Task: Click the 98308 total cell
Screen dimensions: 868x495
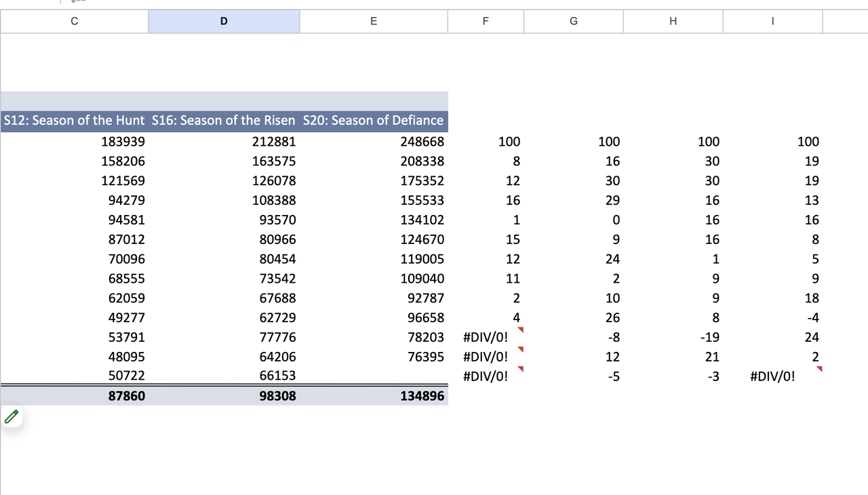Action: [x=224, y=395]
